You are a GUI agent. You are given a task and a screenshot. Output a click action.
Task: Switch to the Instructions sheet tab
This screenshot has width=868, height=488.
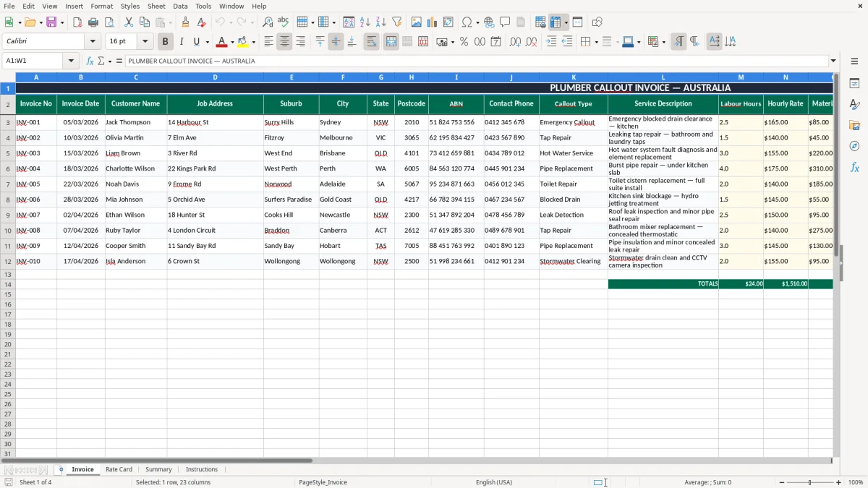(202, 469)
